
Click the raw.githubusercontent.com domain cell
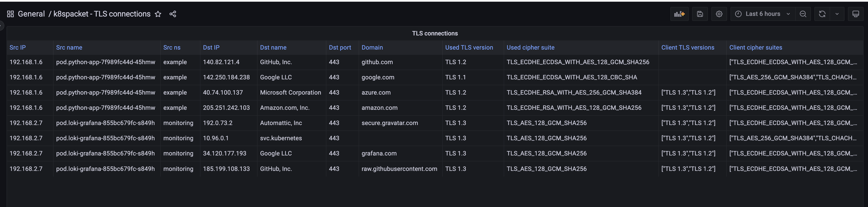click(400, 169)
